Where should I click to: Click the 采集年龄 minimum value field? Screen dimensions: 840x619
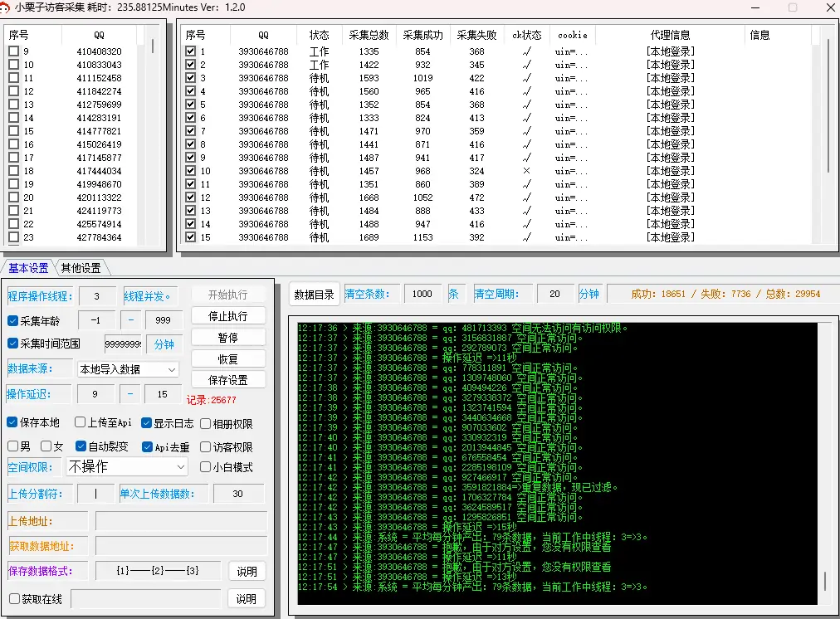point(96,320)
